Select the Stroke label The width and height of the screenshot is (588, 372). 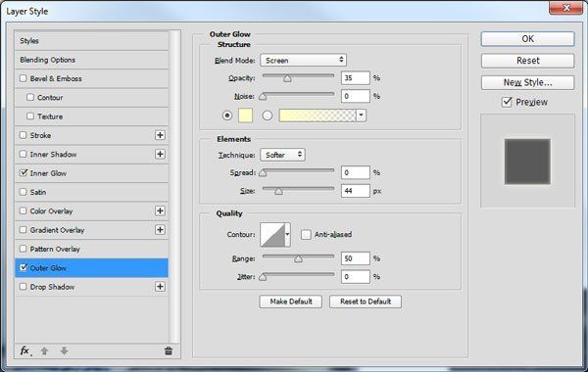(x=40, y=136)
